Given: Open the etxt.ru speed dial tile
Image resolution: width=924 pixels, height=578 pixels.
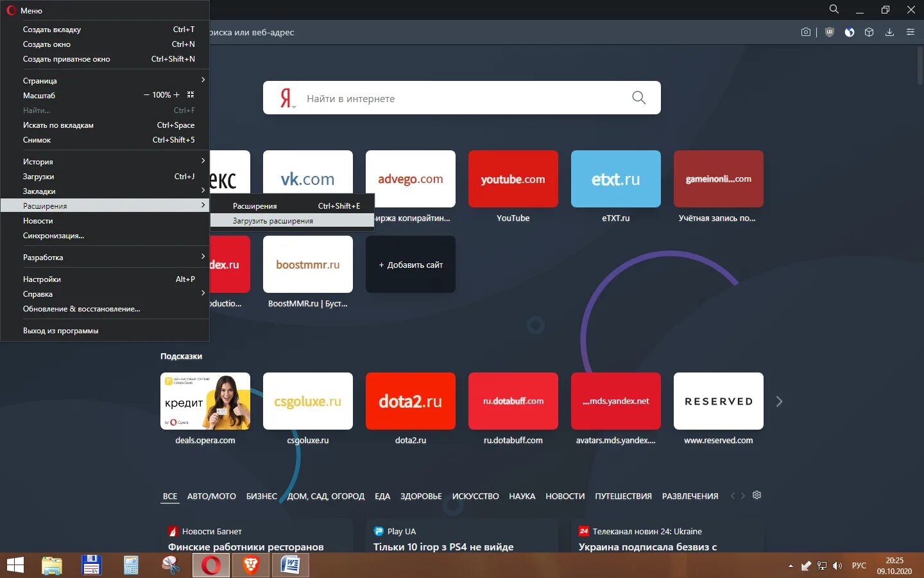Looking at the screenshot, I should pos(616,179).
